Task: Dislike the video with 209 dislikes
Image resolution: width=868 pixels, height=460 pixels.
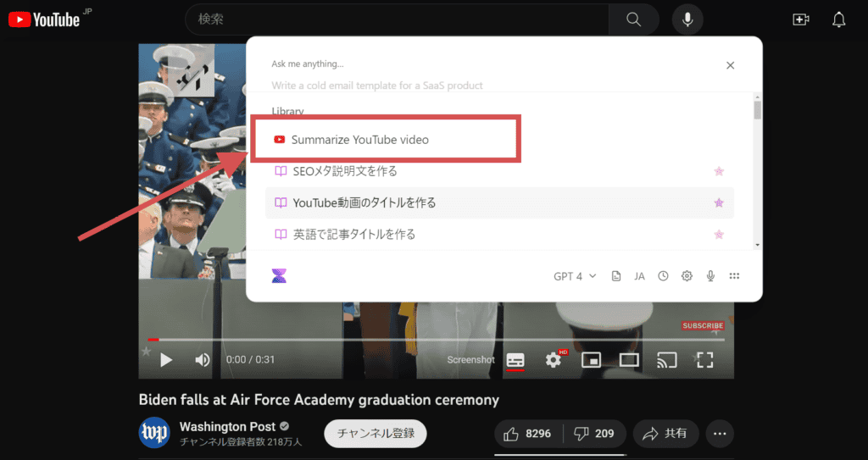Action: click(x=595, y=434)
